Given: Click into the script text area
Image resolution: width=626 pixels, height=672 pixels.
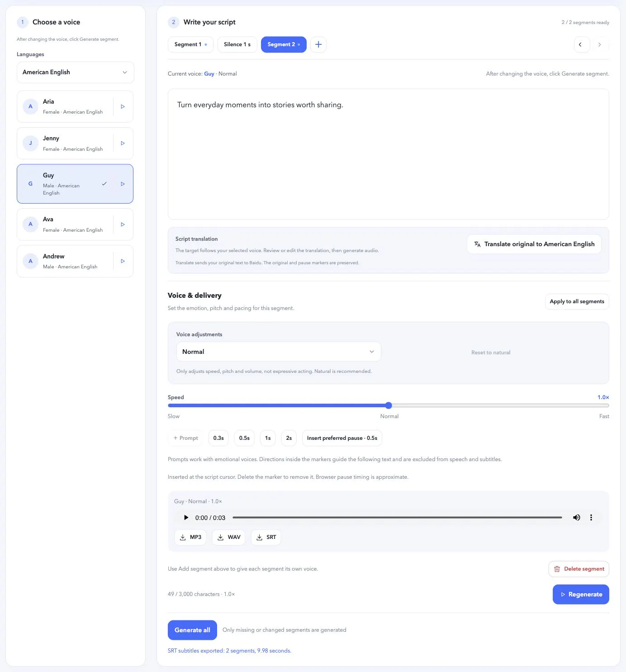Looking at the screenshot, I should [x=389, y=154].
